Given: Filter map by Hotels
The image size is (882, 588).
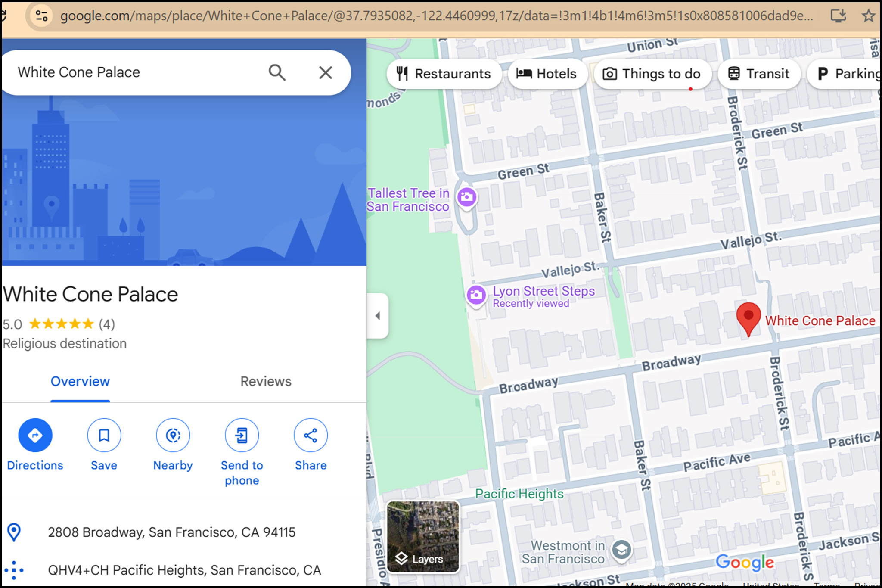Looking at the screenshot, I should [547, 74].
